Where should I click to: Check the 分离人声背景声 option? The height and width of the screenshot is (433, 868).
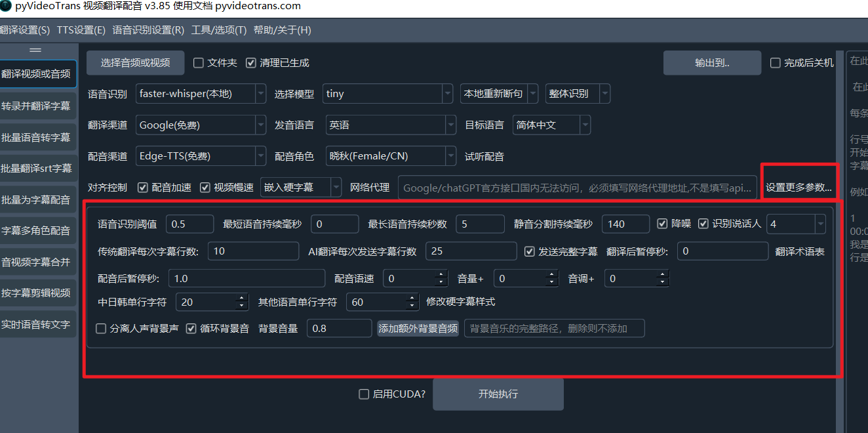coord(101,329)
